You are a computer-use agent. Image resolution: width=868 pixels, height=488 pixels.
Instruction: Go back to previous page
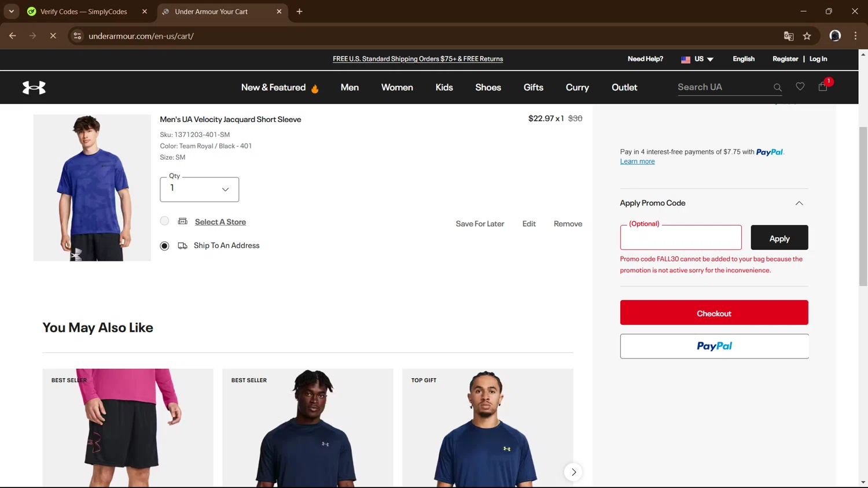pyautogui.click(x=13, y=36)
